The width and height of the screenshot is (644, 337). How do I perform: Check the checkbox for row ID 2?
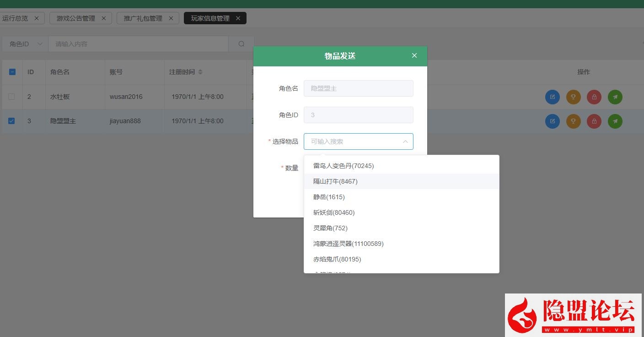point(12,97)
